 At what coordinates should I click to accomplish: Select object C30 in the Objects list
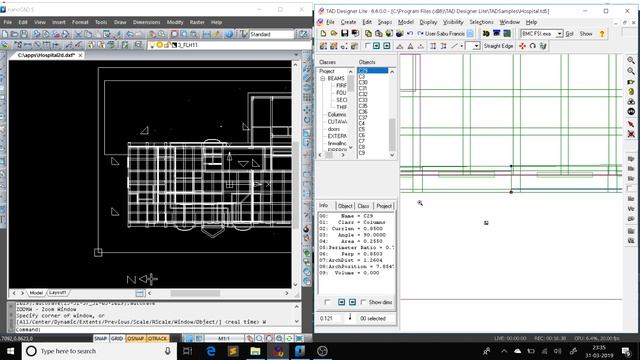[x=363, y=82]
